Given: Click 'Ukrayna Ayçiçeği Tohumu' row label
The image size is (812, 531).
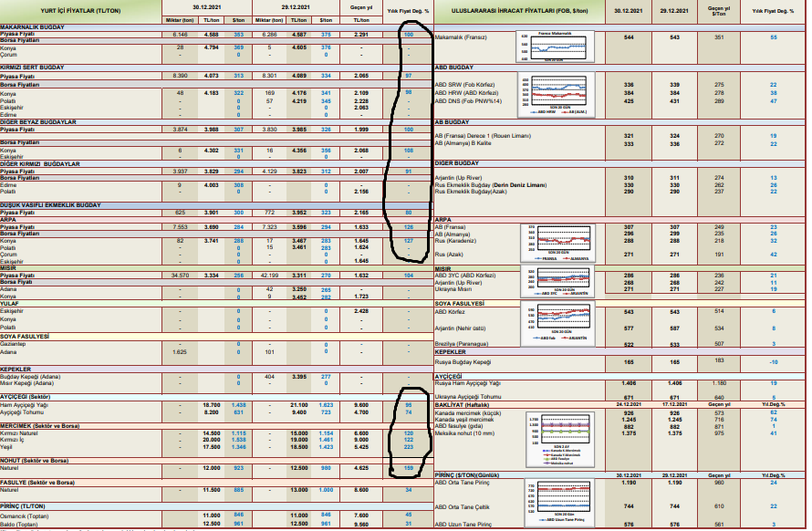Looking at the screenshot, I should point(468,397).
